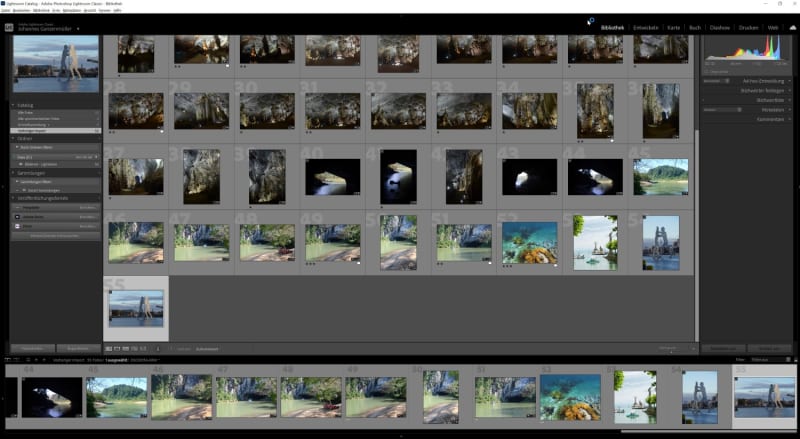
Task: Click Exportieren button
Action: tap(78, 349)
